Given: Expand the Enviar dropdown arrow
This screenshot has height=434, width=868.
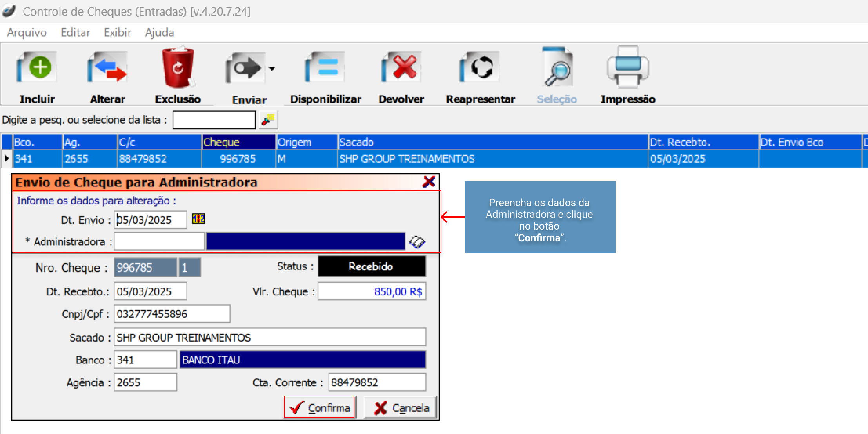Looking at the screenshot, I should click(272, 69).
